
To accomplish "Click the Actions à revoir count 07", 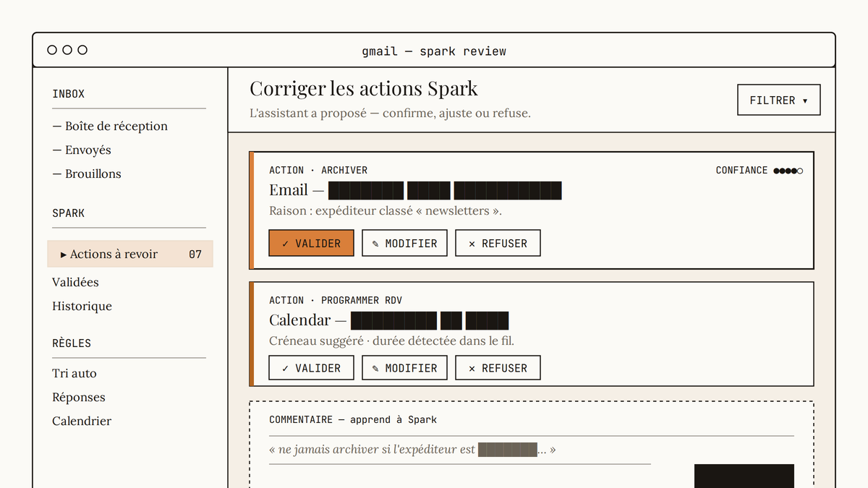I will pyautogui.click(x=195, y=254).
